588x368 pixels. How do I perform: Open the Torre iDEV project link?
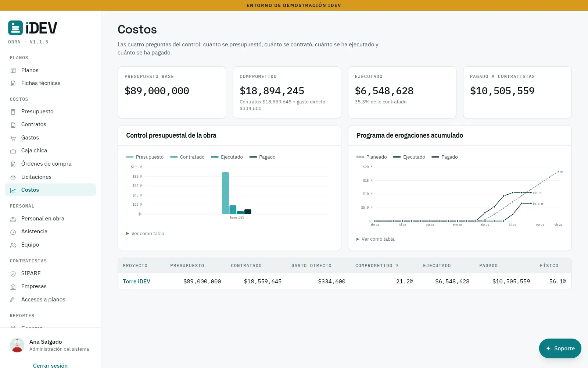[137, 282]
